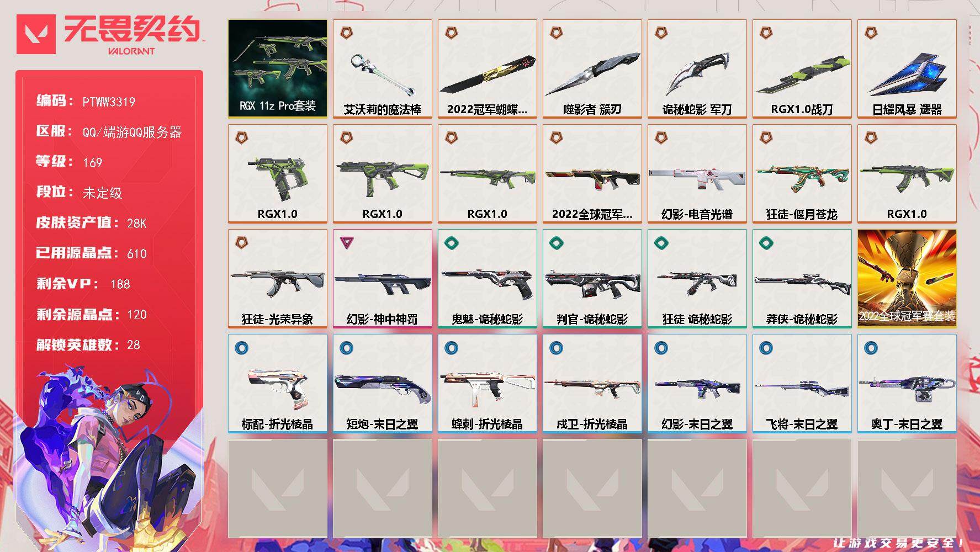Click the Valorant logo icon
The image size is (980, 552).
tap(36, 34)
